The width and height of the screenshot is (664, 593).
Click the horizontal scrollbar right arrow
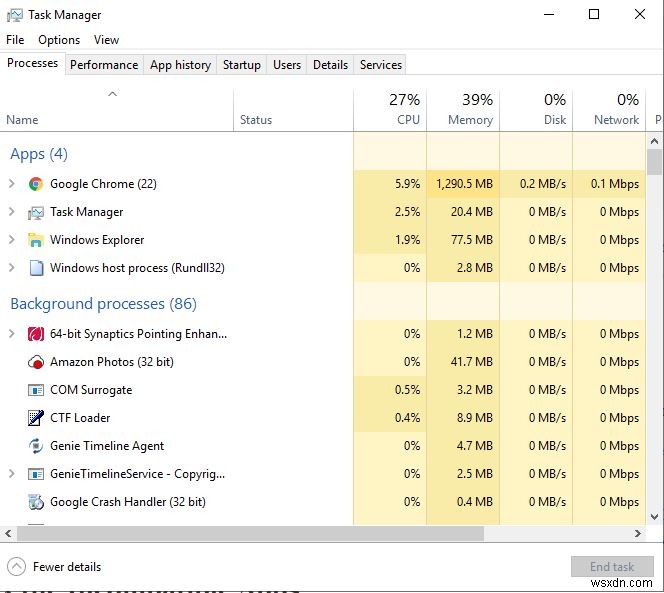click(x=638, y=534)
